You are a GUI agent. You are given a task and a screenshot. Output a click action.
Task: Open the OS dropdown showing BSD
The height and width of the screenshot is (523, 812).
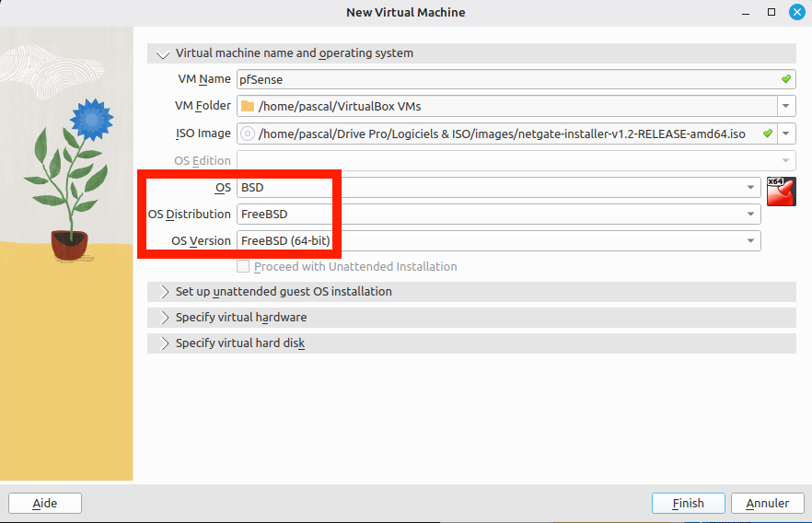(x=499, y=188)
